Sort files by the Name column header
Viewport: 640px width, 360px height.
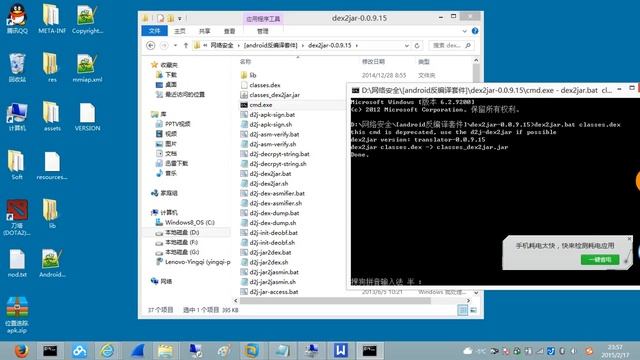click(245, 62)
